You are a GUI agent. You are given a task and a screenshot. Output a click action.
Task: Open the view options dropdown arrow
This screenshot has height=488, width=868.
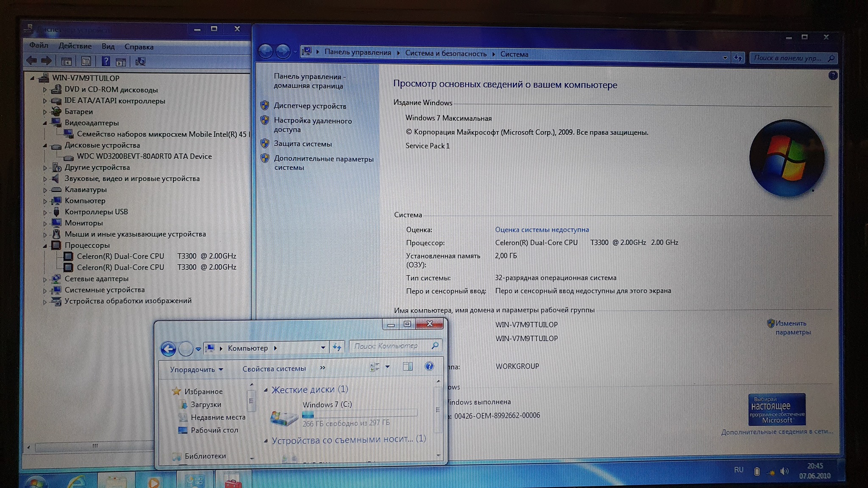[x=387, y=367]
